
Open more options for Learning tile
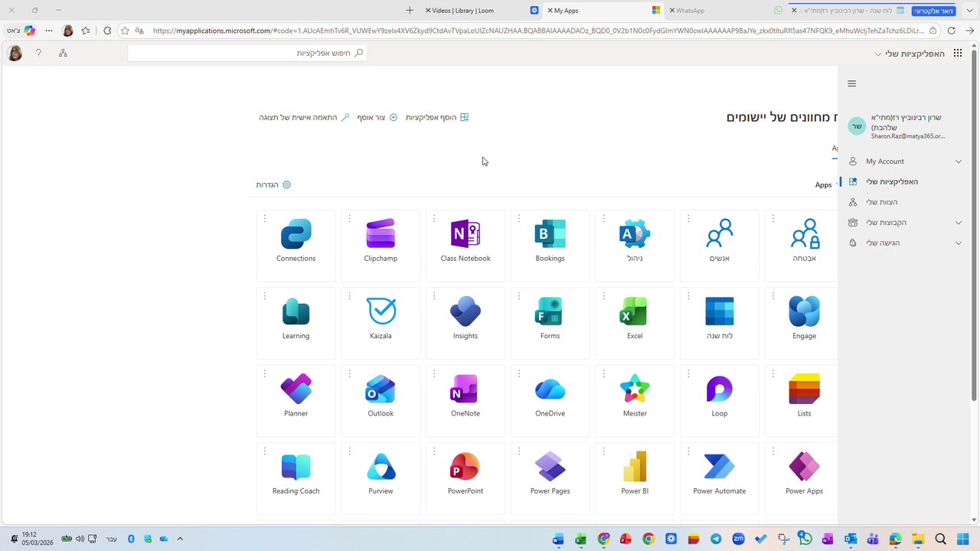click(265, 295)
